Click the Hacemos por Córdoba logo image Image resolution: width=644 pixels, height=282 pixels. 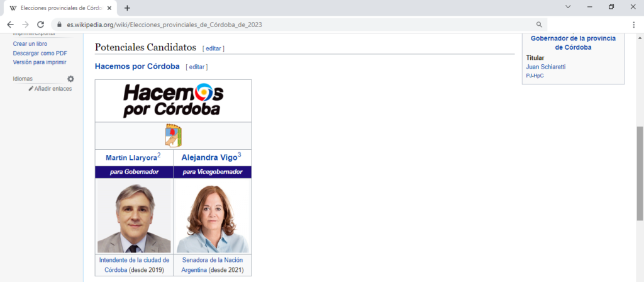[x=174, y=101]
